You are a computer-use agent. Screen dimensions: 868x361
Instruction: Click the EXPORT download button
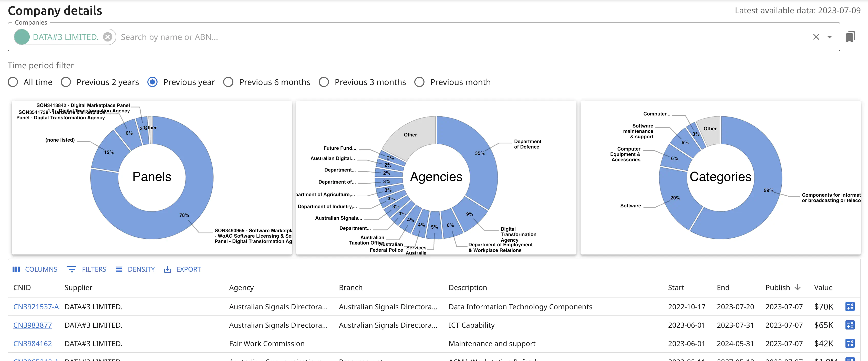[x=182, y=269]
